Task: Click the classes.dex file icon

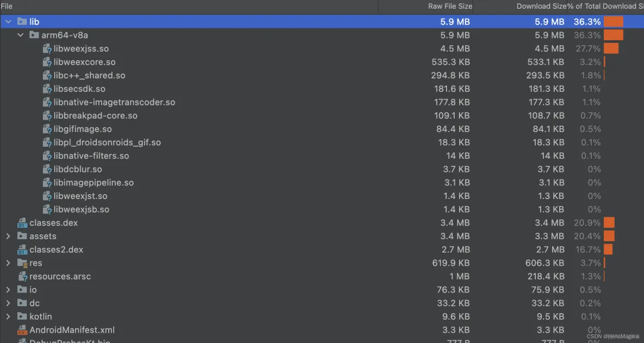Action: click(22, 223)
